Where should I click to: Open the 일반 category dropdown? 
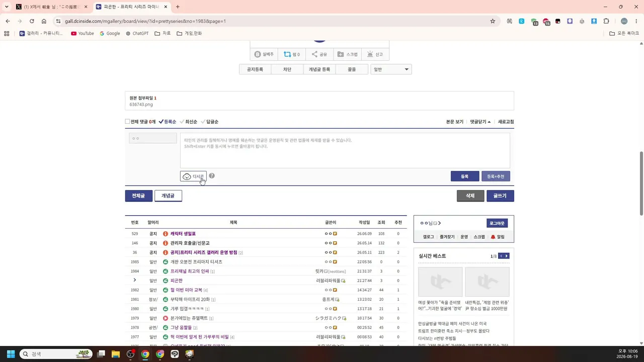point(391,69)
